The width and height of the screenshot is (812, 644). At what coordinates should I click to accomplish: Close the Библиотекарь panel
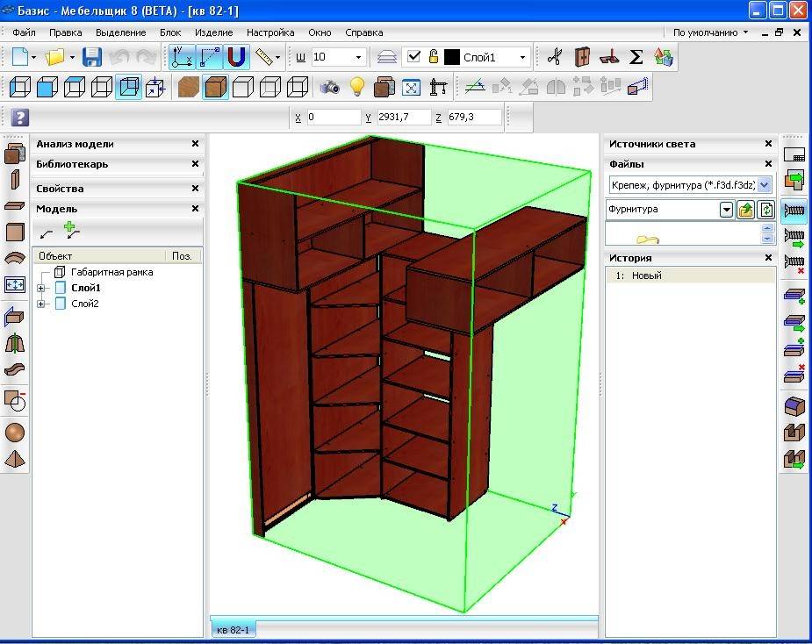tap(195, 164)
